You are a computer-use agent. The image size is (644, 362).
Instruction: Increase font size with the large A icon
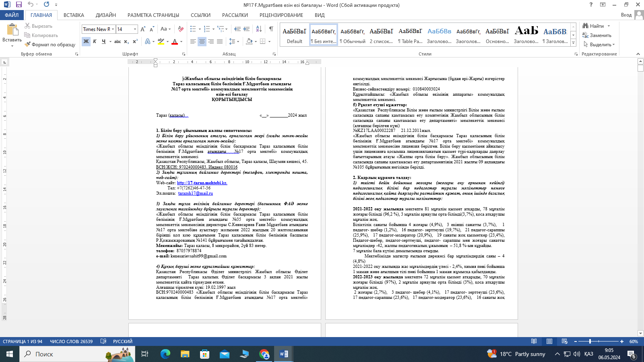[143, 29]
